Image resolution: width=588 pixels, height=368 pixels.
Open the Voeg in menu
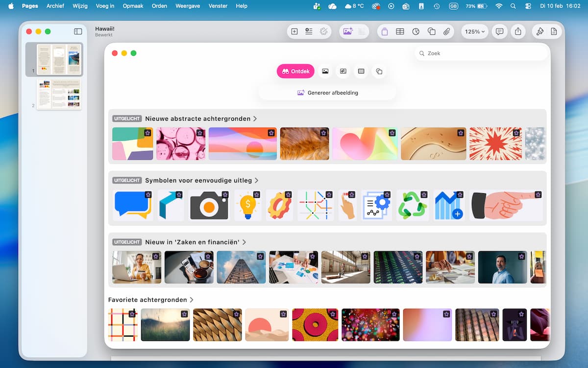point(105,6)
